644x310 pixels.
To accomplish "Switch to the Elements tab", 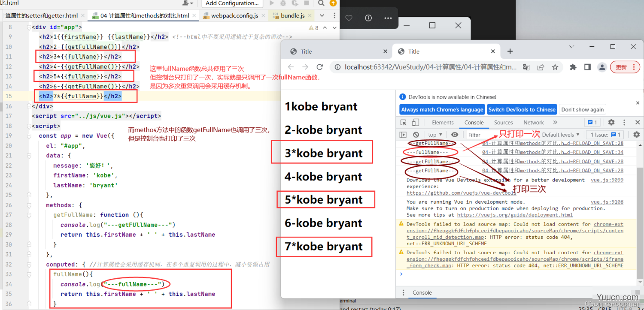I will [443, 123].
